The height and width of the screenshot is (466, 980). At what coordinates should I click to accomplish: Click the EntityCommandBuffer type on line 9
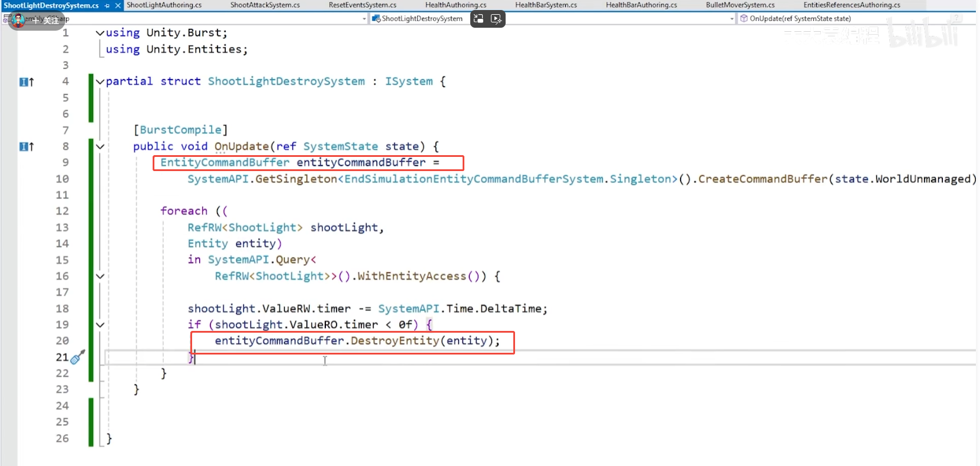coord(225,162)
